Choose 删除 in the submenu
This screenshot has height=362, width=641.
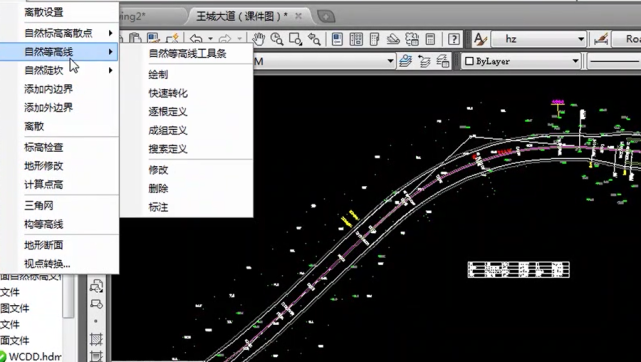click(x=158, y=188)
